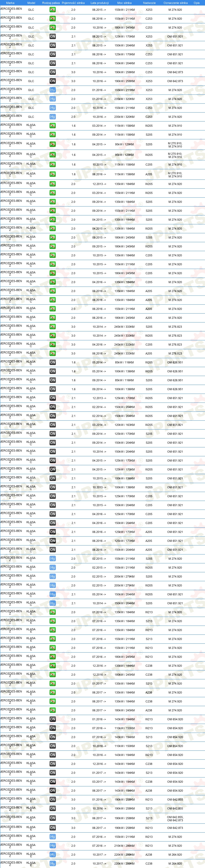Click PB icon in Klasa E 01.2016 W213 row
The width and height of the screenshot is (205, 868).
(x=52, y=612)
